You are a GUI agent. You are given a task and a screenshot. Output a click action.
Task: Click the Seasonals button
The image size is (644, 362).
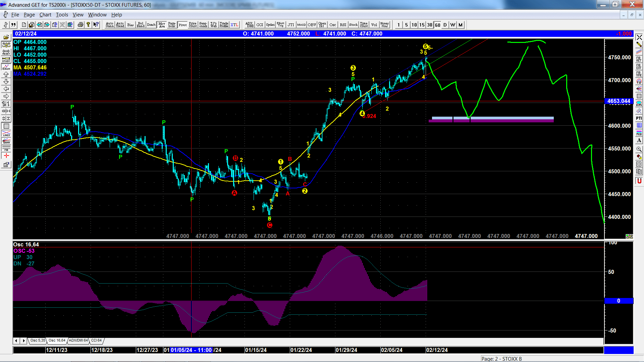tap(203, 25)
